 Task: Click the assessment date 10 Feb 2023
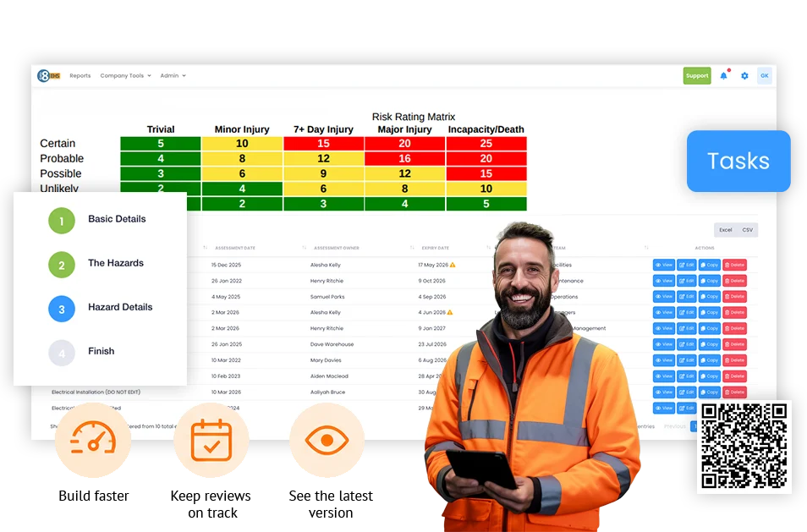tap(225, 376)
